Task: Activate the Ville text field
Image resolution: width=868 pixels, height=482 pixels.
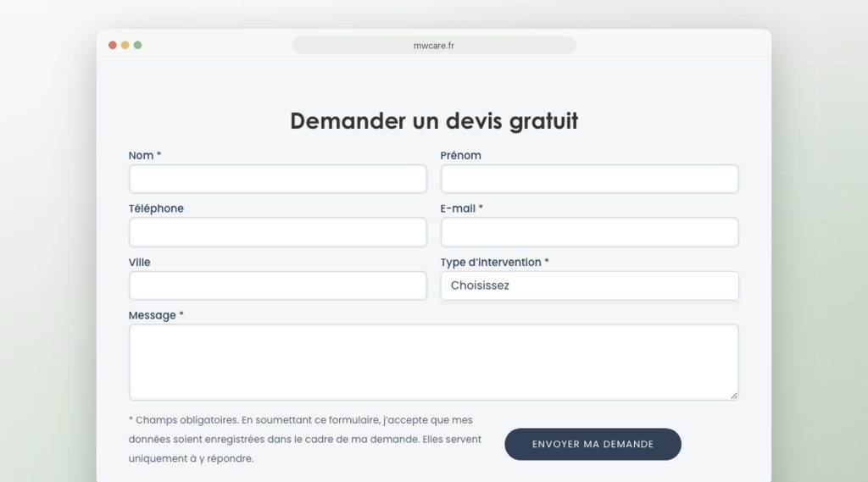Action: pyautogui.click(x=278, y=285)
